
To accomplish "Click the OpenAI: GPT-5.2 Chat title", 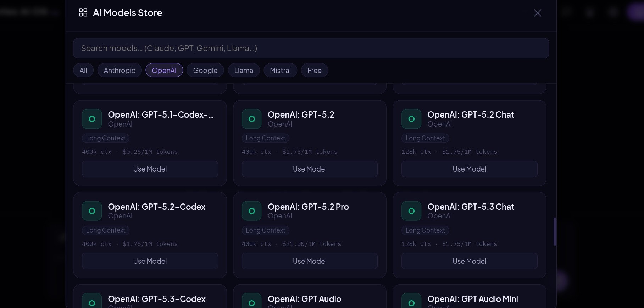I will click(471, 114).
